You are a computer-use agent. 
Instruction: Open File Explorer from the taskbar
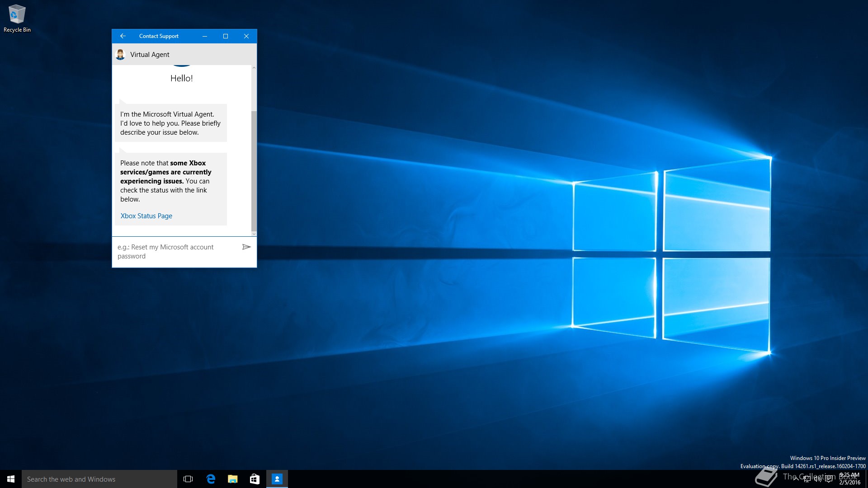click(233, 479)
